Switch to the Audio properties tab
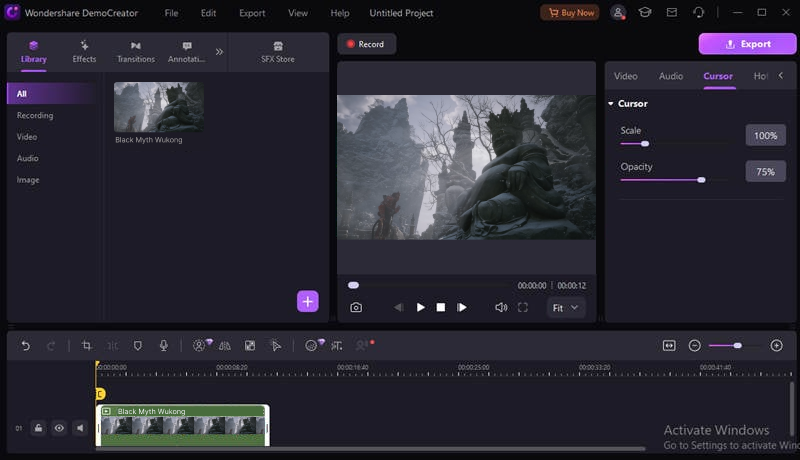This screenshot has width=800, height=460. [671, 76]
